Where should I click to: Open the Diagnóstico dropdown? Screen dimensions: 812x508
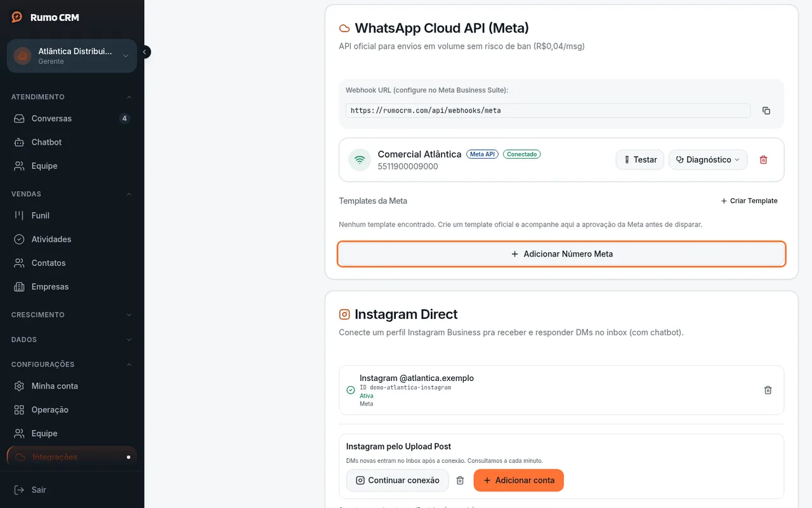pos(708,160)
